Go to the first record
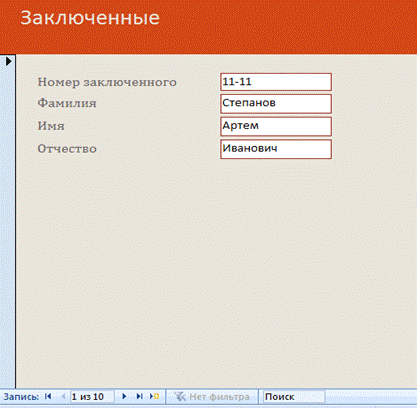This screenshot has width=417, height=408. (x=48, y=396)
